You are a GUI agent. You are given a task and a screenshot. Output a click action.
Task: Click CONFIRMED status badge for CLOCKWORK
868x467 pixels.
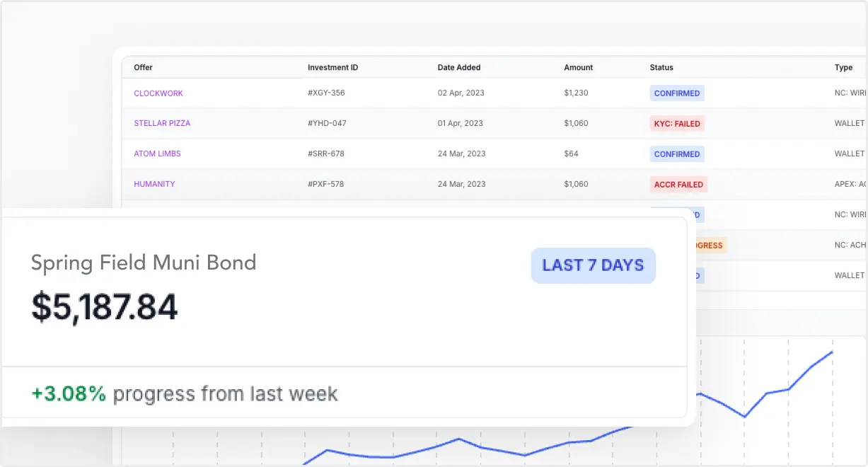[677, 93]
